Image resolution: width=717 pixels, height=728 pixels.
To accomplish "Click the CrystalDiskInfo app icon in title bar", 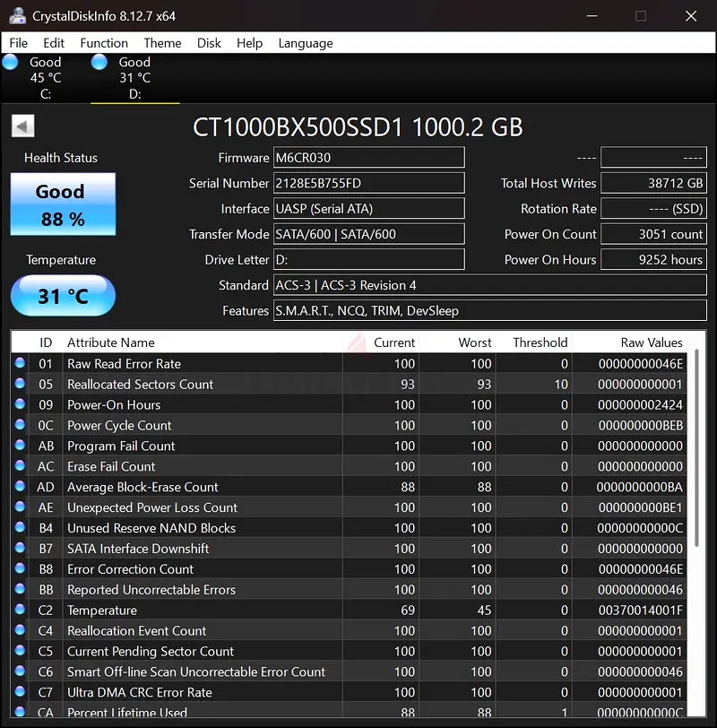I will 18,16.
